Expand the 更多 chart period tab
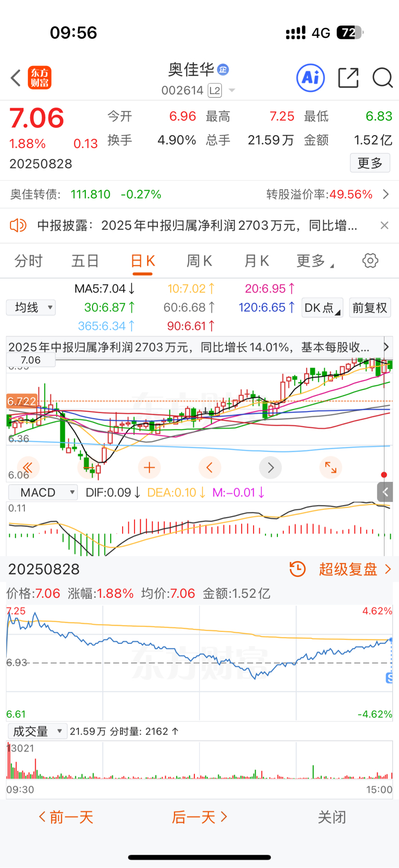The width and height of the screenshot is (399, 868). (x=315, y=261)
